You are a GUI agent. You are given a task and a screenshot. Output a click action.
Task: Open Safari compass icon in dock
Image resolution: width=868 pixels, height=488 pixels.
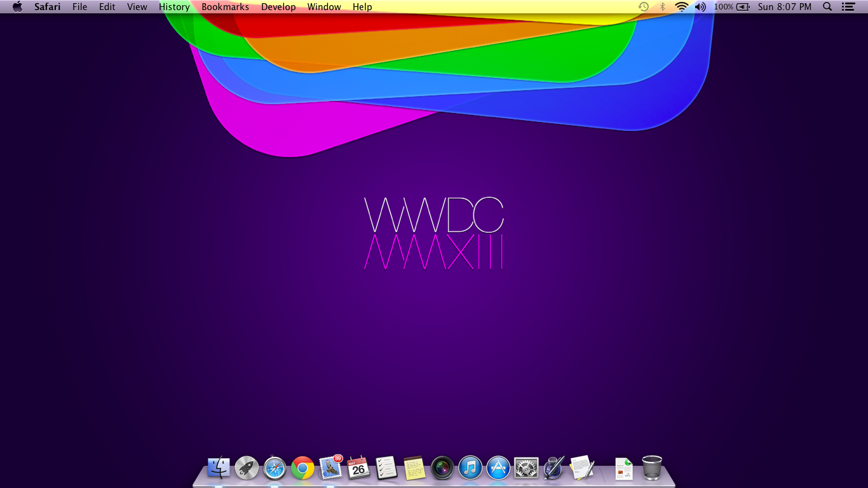coord(275,468)
